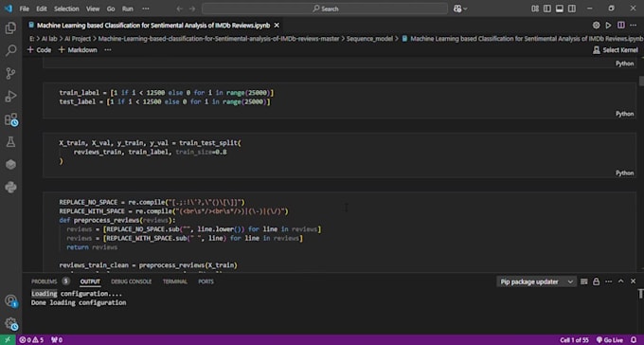Open notifications bell in status bar
This screenshot has width=644, height=345.
click(x=634, y=340)
